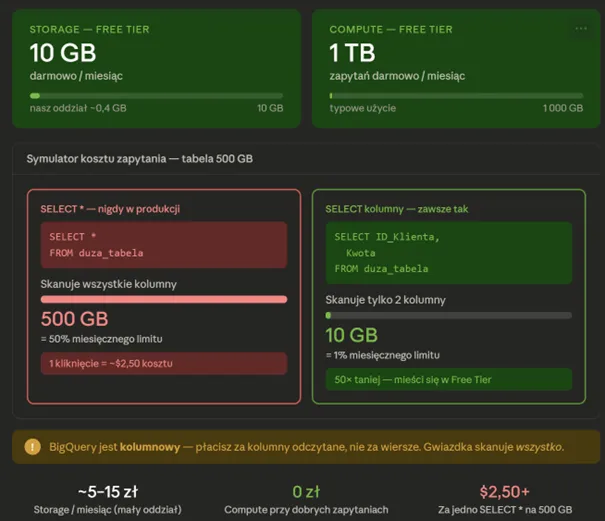Click the yellow warning exclamation icon
This screenshot has height=521, width=605.
click(x=32, y=447)
